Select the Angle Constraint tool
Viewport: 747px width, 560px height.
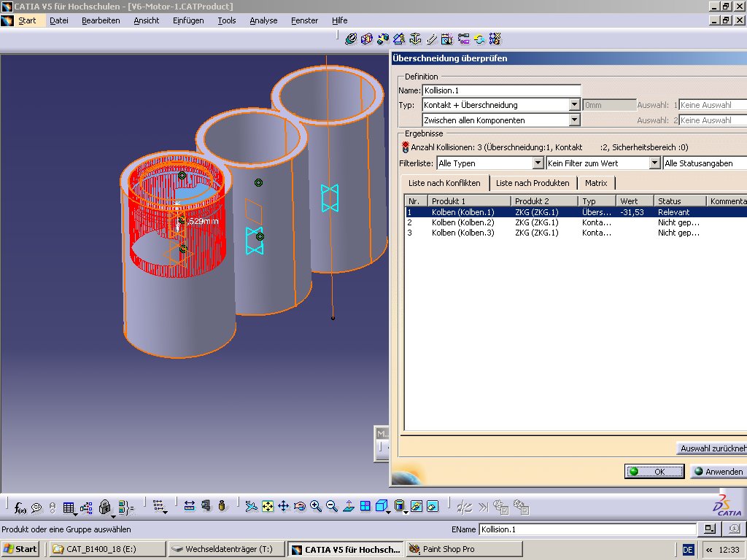click(x=399, y=39)
